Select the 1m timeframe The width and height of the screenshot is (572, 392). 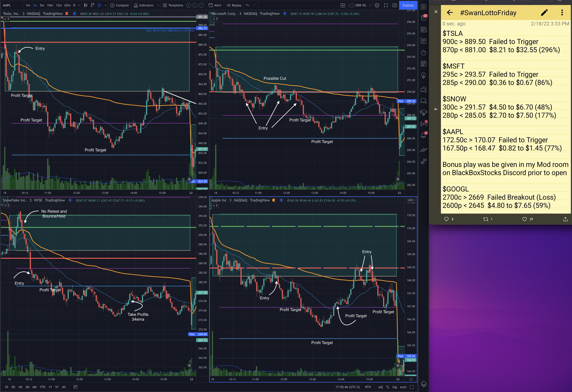[28, 5]
